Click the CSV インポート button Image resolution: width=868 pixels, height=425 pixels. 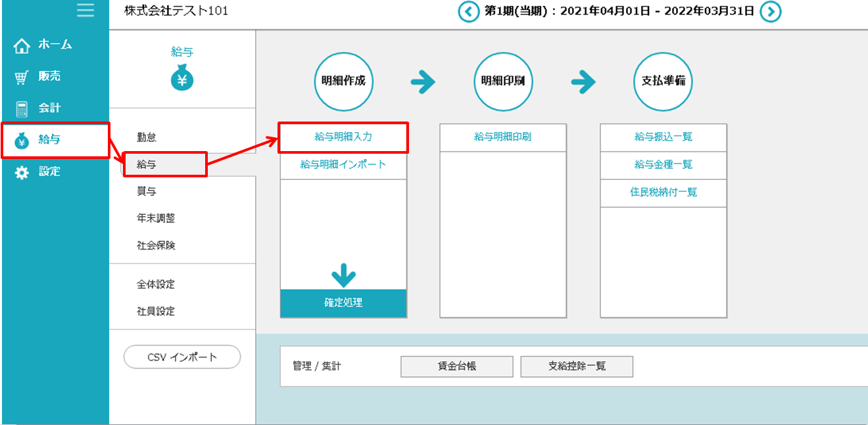coord(182,357)
